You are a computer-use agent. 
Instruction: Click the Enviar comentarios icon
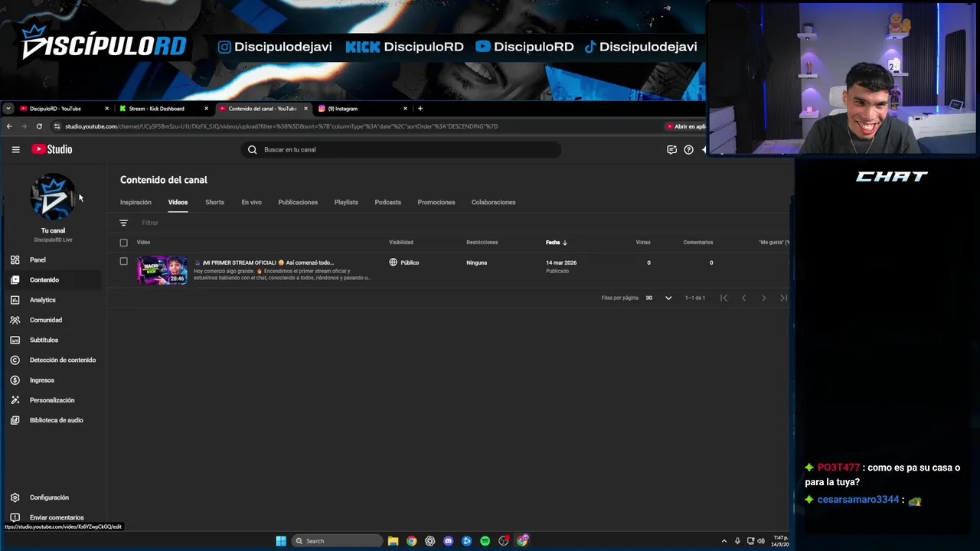tap(15, 517)
